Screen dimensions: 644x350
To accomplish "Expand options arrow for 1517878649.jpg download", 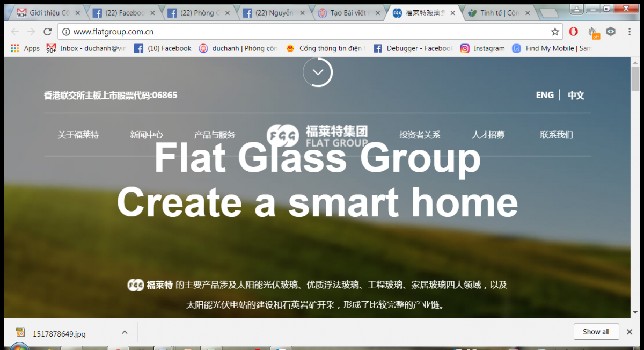I will click(x=125, y=333).
